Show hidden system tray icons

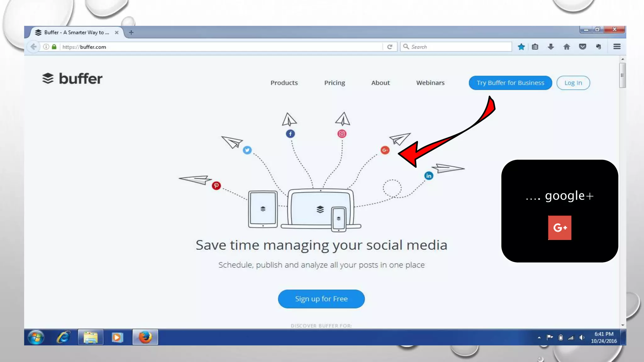tap(539, 337)
